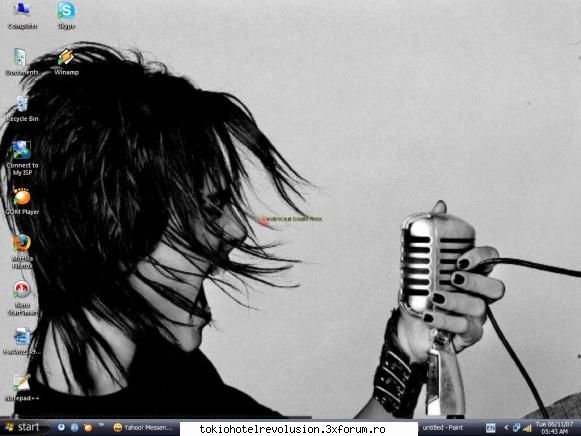Select the Documents desktop icon
The height and width of the screenshot is (436, 581).
[x=22, y=62]
